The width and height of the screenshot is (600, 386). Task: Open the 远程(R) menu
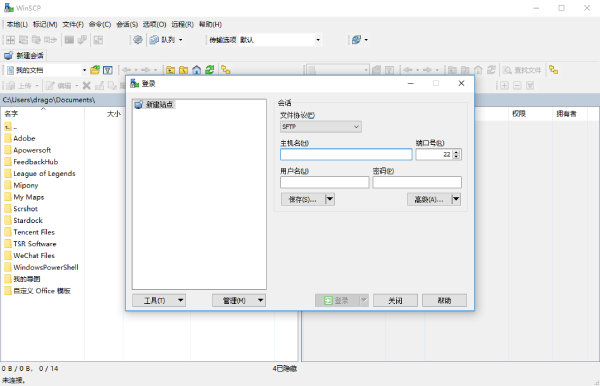coord(182,24)
